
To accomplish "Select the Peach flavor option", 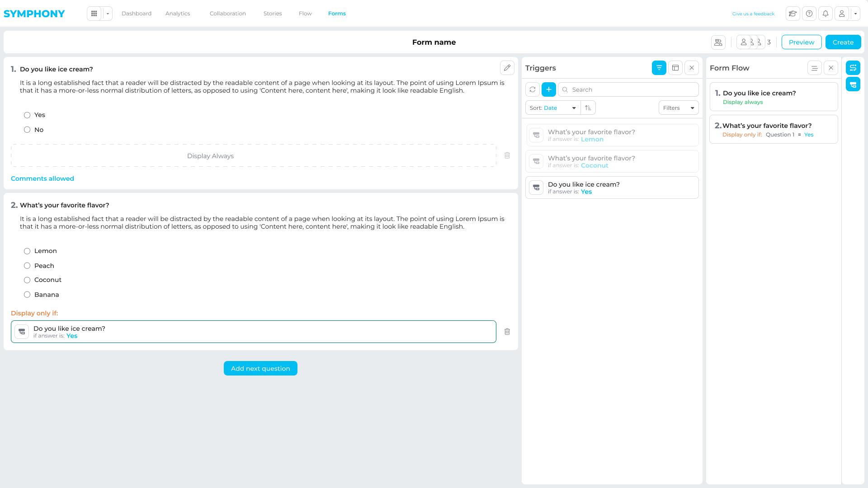I will (x=27, y=266).
